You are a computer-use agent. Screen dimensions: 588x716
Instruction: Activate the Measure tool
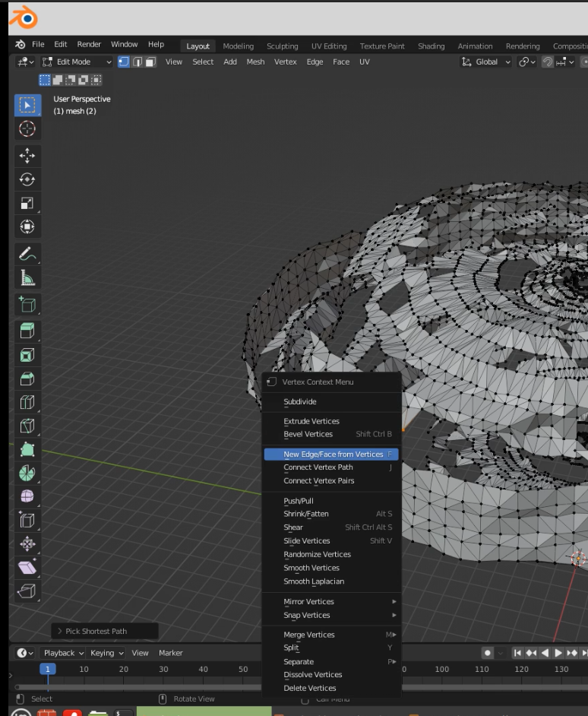point(27,277)
